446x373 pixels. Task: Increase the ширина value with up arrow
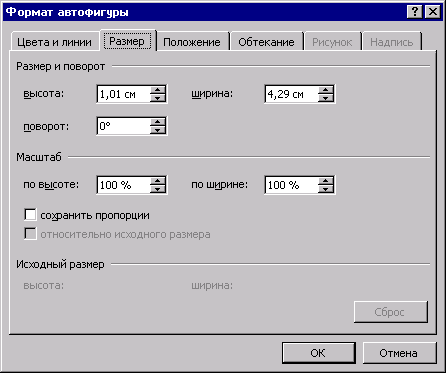(x=326, y=90)
